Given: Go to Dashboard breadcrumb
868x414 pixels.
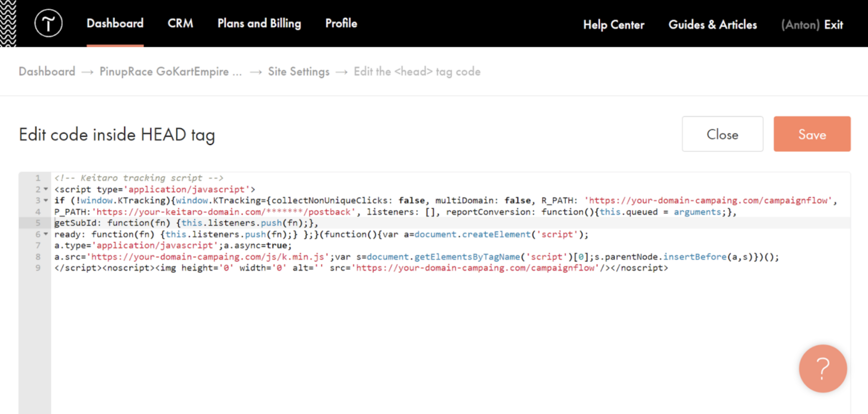Looking at the screenshot, I should click(x=47, y=71).
